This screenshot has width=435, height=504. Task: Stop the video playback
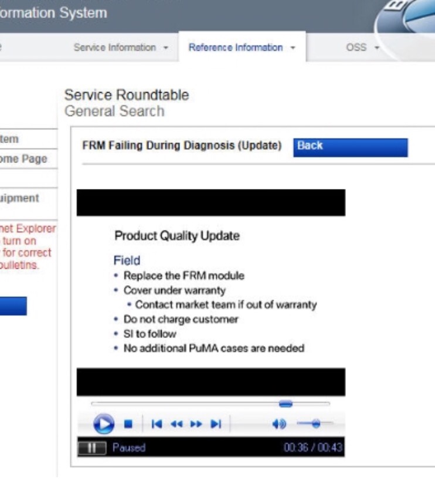pos(129,424)
